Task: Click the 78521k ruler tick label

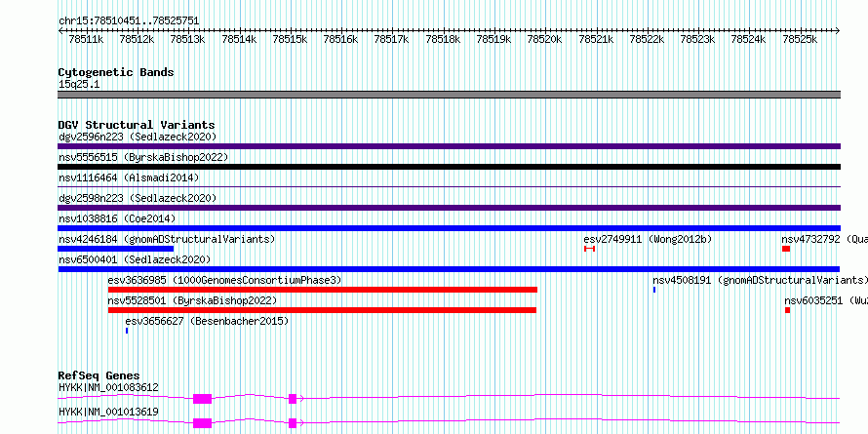Action: coord(596,39)
